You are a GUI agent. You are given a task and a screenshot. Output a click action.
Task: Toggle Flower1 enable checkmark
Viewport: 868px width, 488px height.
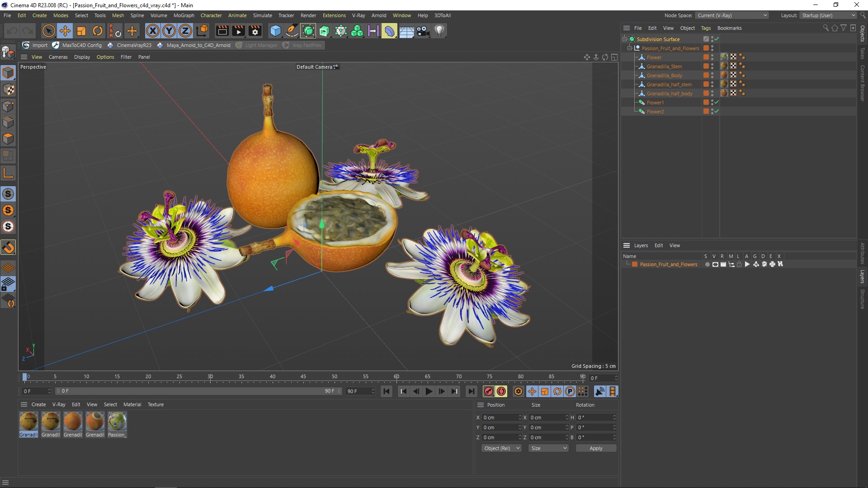tap(717, 102)
